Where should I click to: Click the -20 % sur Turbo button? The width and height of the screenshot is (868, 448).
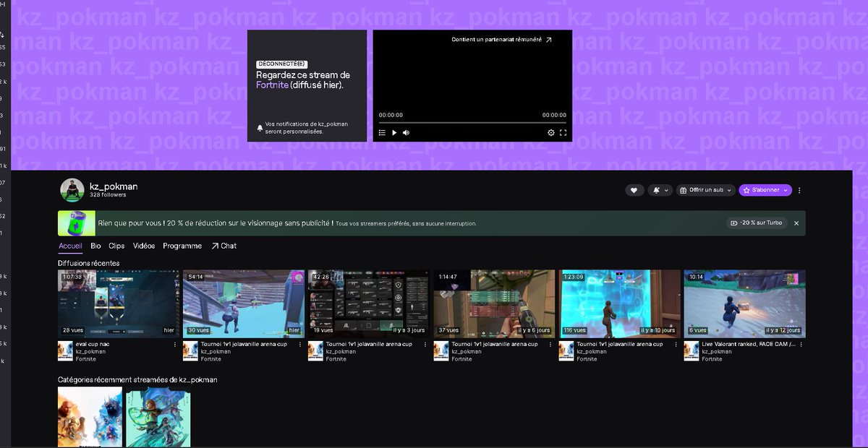click(757, 223)
